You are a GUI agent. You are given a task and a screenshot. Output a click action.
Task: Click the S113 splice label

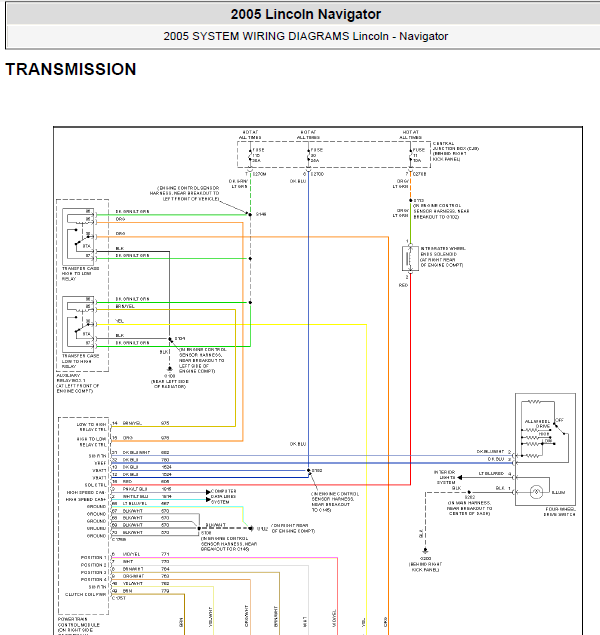419,200
